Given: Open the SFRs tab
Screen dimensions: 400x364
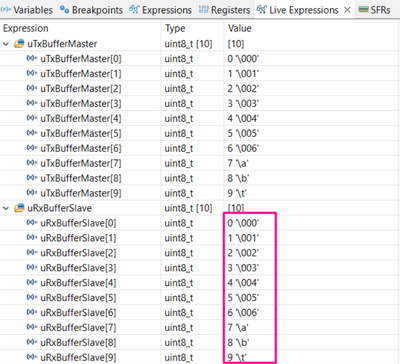Looking at the screenshot, I should pos(375,10).
